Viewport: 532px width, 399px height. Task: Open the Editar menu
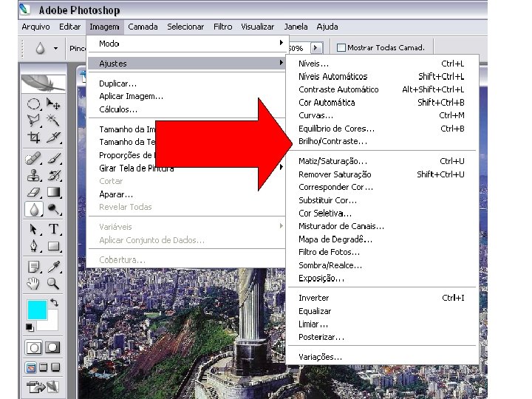coord(70,27)
